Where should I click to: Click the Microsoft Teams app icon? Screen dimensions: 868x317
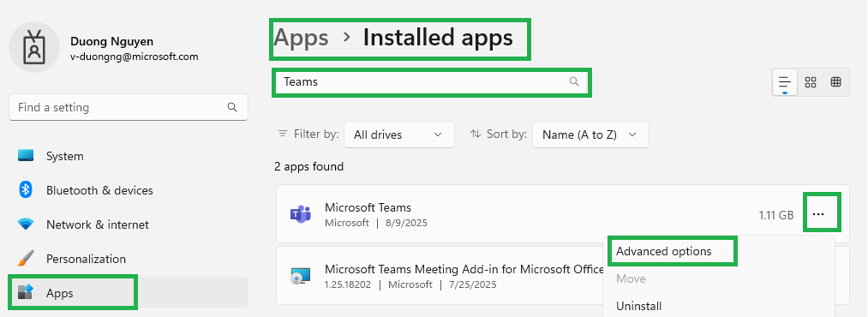[301, 214]
